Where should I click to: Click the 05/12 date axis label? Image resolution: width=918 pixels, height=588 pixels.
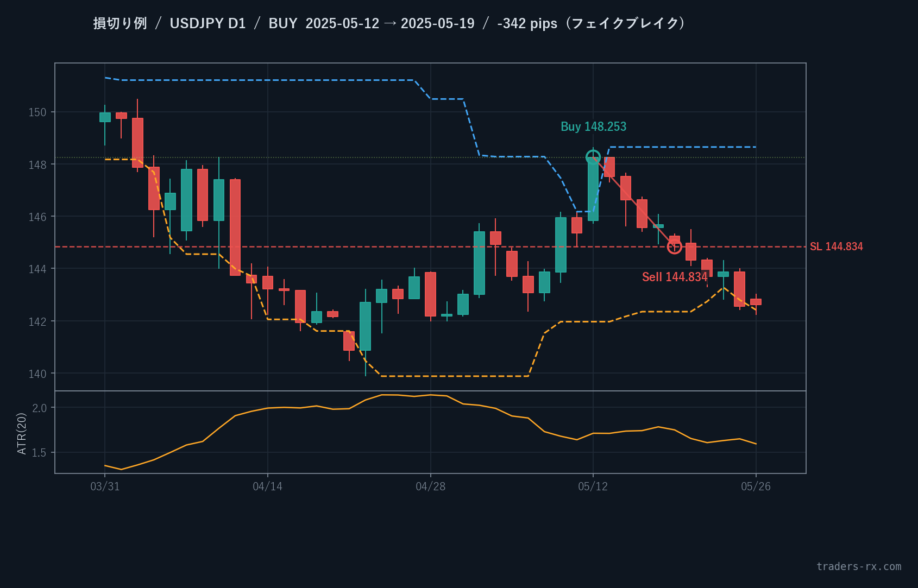[593, 486]
